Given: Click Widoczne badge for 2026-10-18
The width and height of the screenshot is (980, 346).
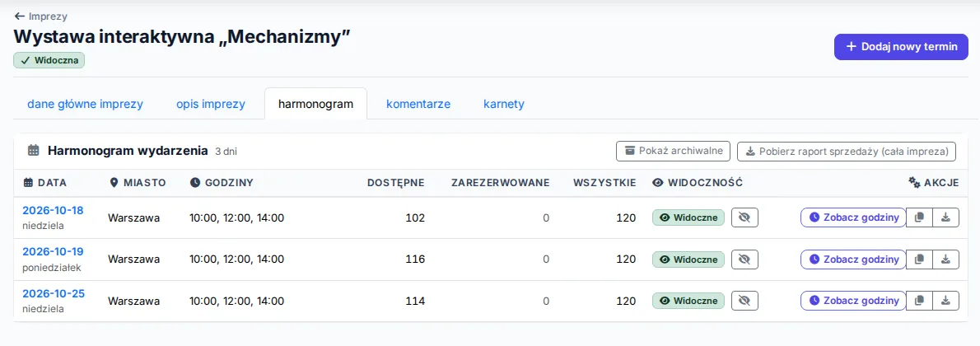Looking at the screenshot, I should click(688, 217).
